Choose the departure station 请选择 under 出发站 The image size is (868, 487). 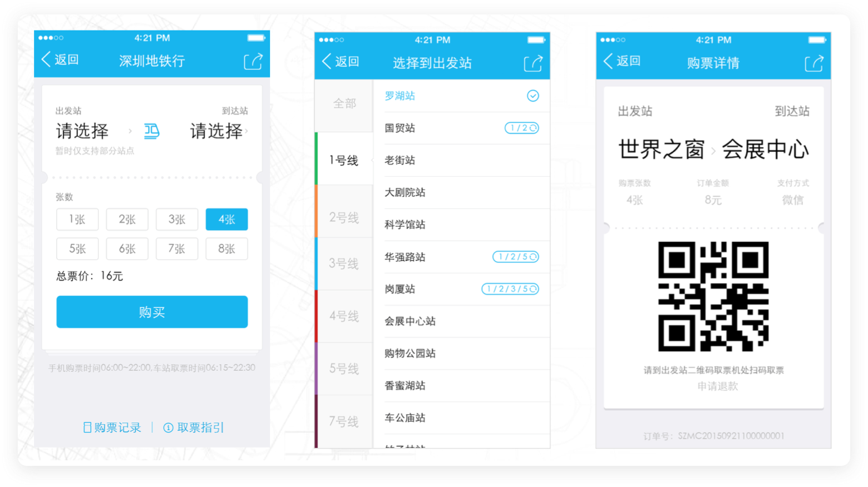[x=82, y=131]
